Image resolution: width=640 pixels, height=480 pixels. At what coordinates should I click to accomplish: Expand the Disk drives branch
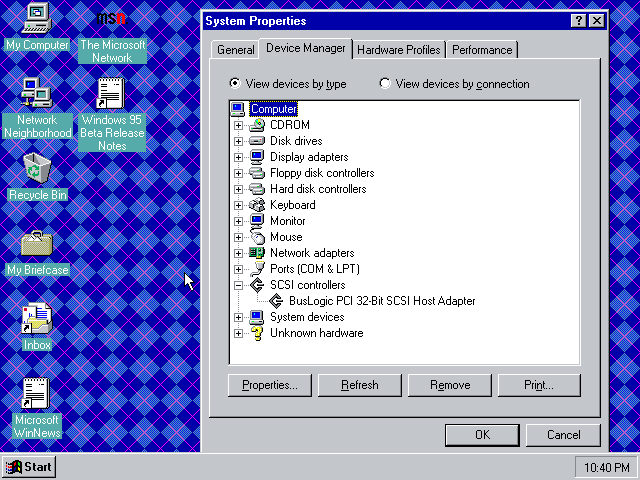(x=238, y=141)
